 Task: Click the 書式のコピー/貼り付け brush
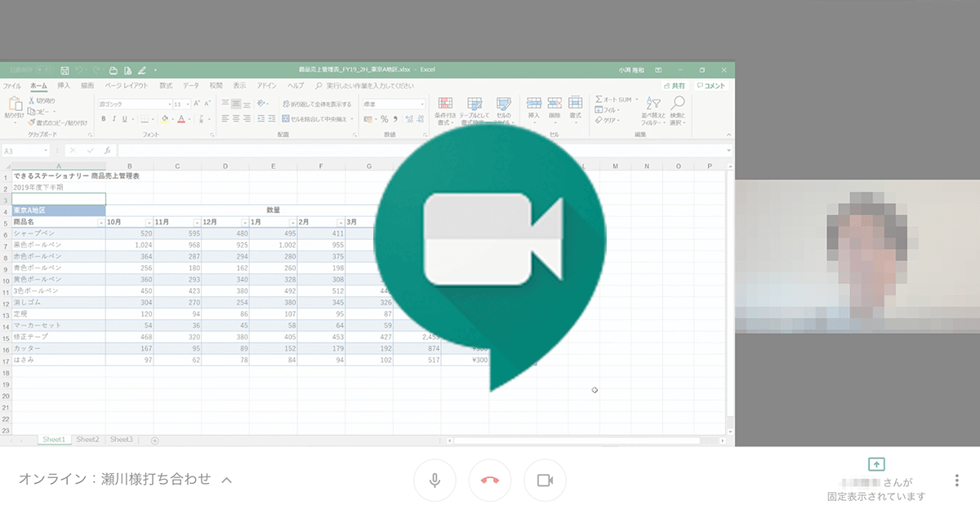pyautogui.click(x=31, y=122)
